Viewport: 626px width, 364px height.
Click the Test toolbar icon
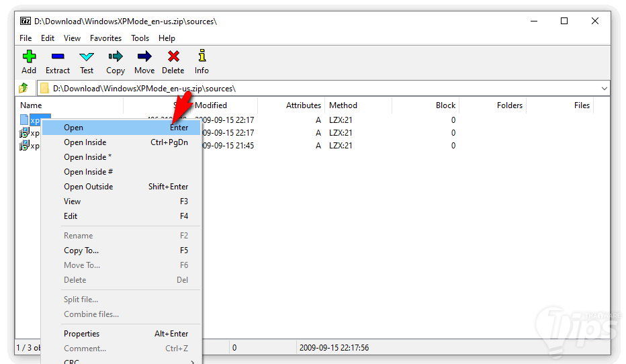[86, 56]
